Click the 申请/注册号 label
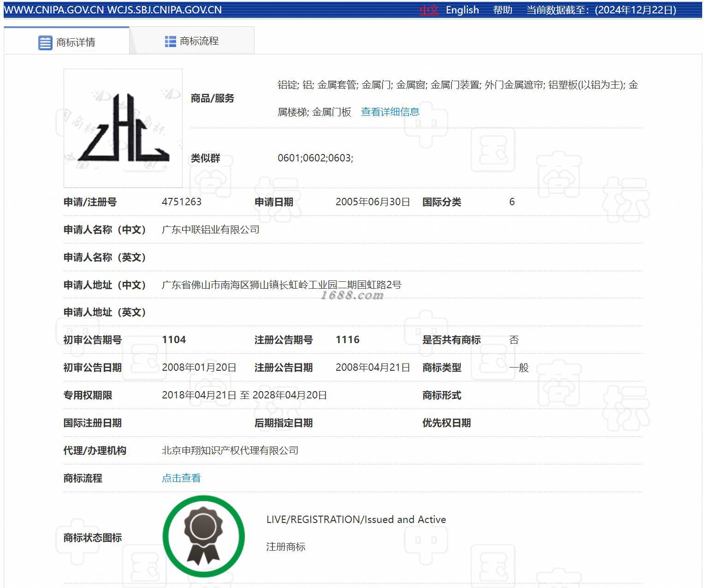704x588 pixels. click(x=90, y=202)
